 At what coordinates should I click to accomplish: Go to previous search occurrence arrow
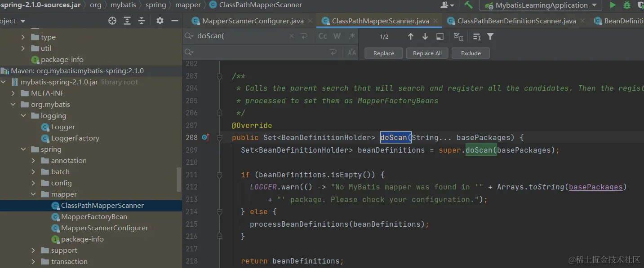coord(410,36)
